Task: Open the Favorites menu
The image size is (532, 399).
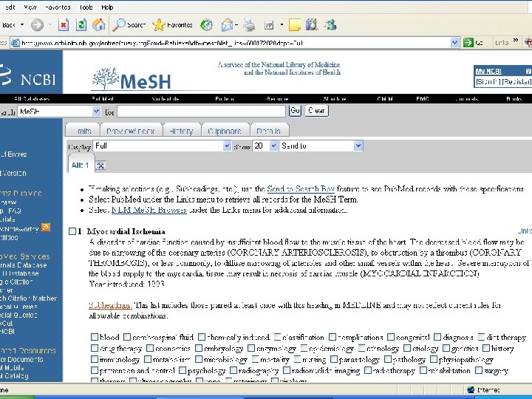Action: [x=58, y=7]
